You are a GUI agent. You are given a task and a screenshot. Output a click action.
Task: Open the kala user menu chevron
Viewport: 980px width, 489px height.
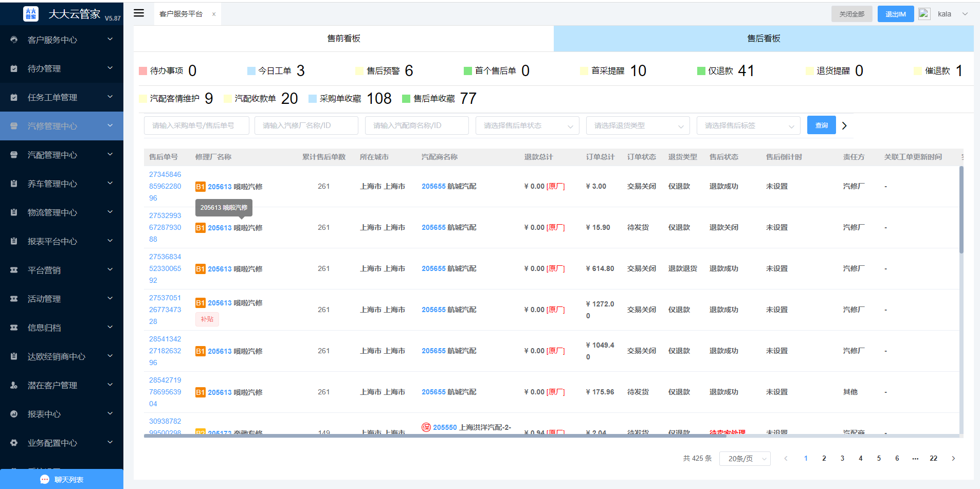pos(965,14)
